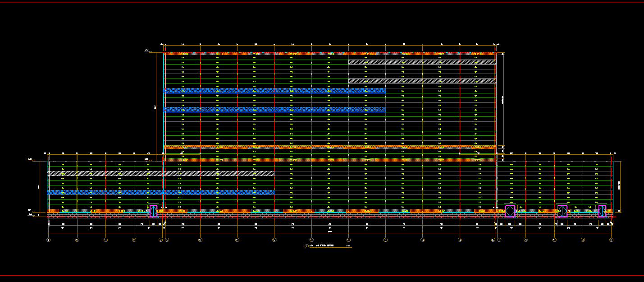Select the vertical height dimension right of tower
This screenshot has height=282, width=644.
[x=503, y=99]
